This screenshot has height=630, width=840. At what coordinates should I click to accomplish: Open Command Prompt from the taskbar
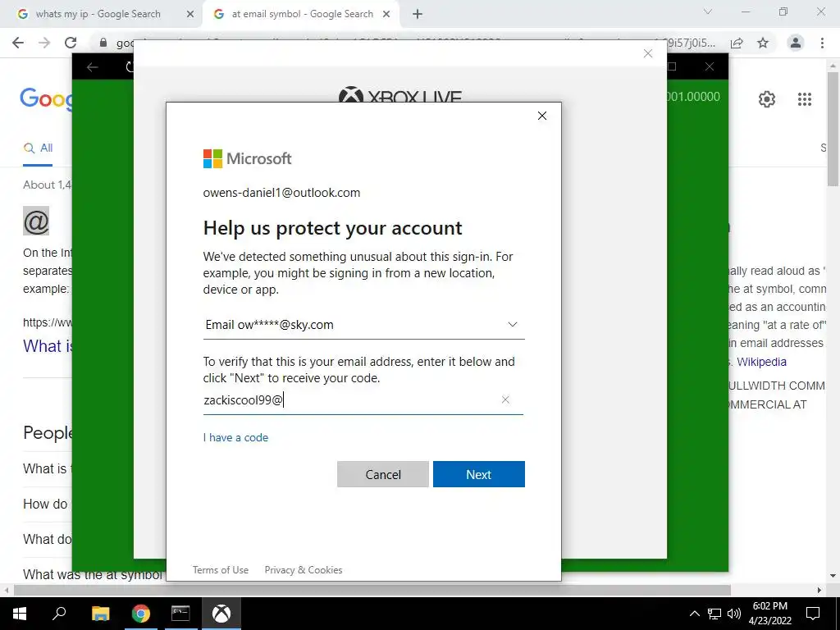[x=180, y=614]
